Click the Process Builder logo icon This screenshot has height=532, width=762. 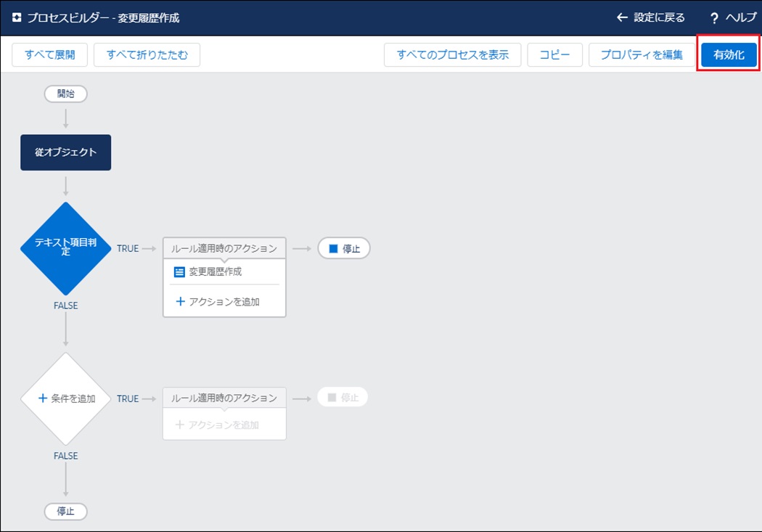(x=17, y=17)
